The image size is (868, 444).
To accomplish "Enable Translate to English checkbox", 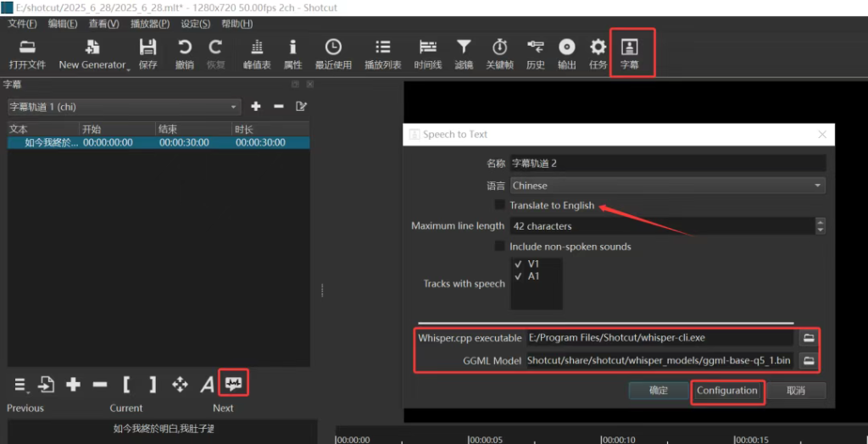I will tap(500, 205).
